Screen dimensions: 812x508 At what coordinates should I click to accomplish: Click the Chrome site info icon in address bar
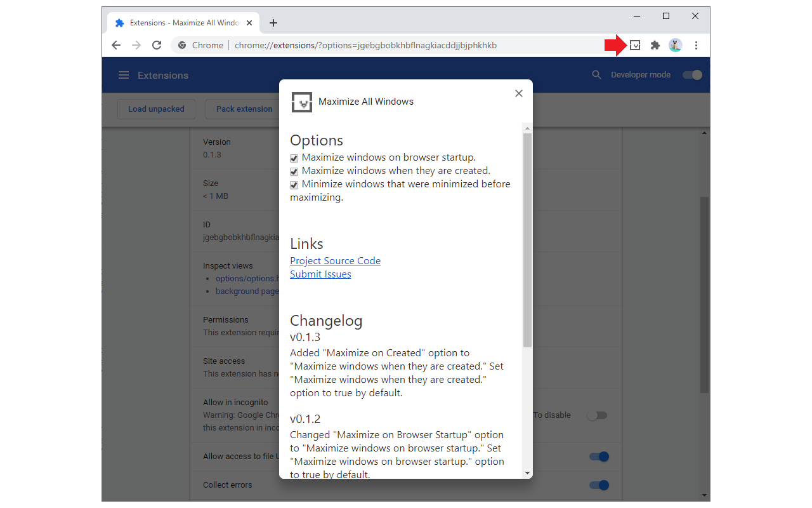click(x=182, y=45)
